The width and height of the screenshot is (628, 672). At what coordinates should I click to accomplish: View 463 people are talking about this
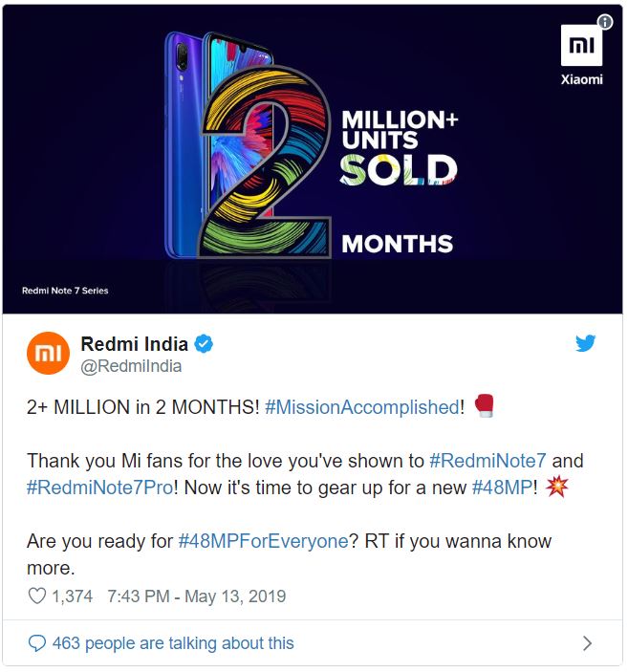click(173, 643)
